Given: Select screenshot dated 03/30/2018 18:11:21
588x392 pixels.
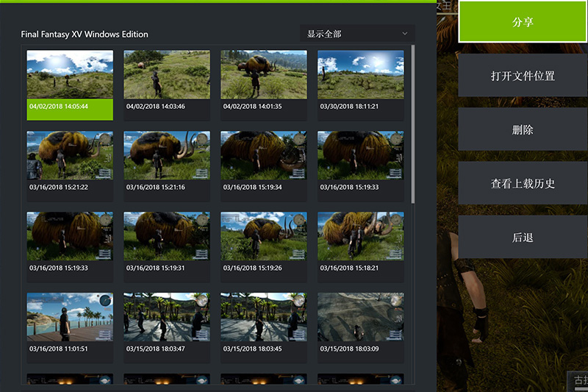Looking at the screenshot, I should coord(361,85).
